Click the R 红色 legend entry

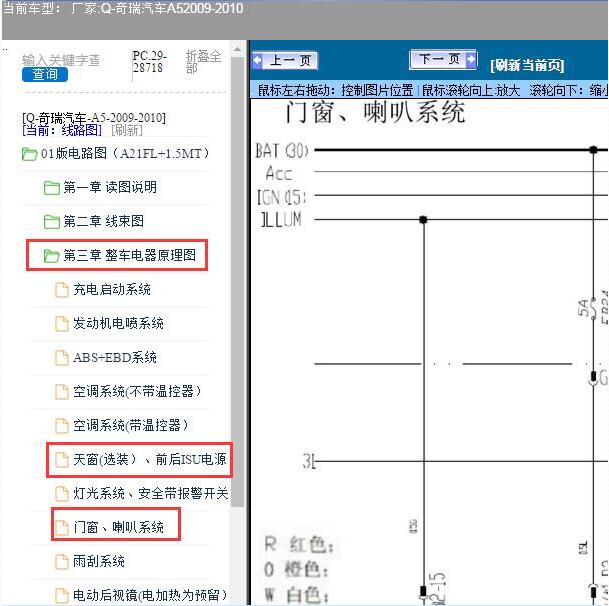click(298, 545)
